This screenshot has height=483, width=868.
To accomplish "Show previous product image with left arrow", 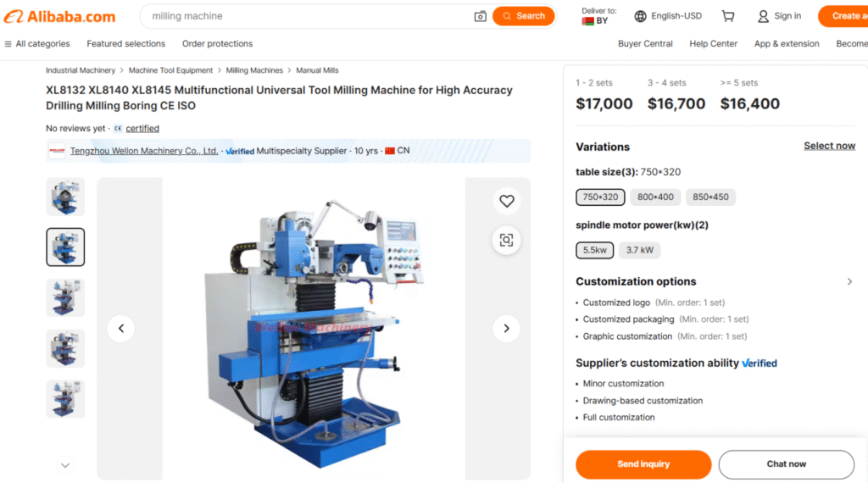I will point(121,329).
